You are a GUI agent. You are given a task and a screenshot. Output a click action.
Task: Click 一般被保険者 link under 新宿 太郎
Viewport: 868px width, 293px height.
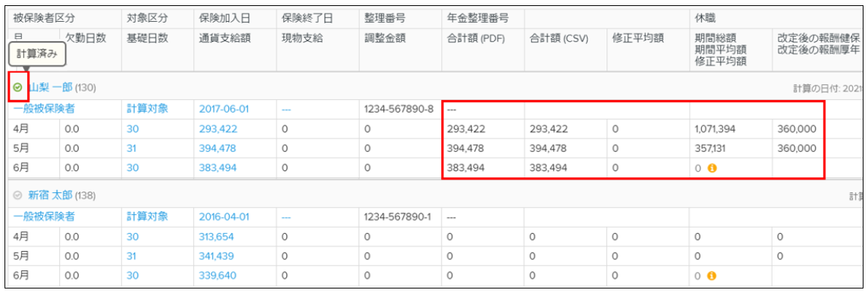click(44, 216)
